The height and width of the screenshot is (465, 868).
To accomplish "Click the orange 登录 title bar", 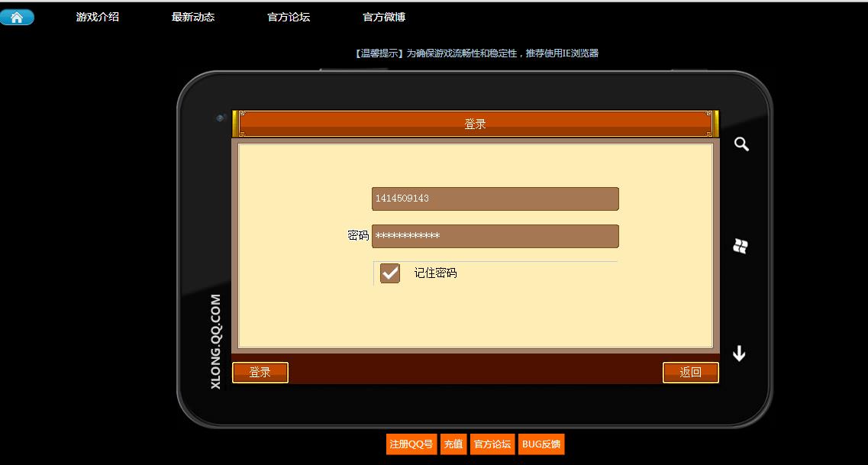I will [475, 122].
